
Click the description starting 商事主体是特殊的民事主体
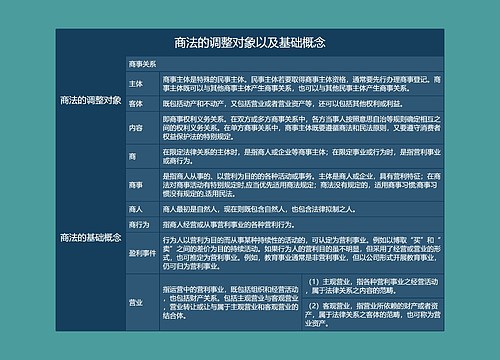[x=302, y=84]
